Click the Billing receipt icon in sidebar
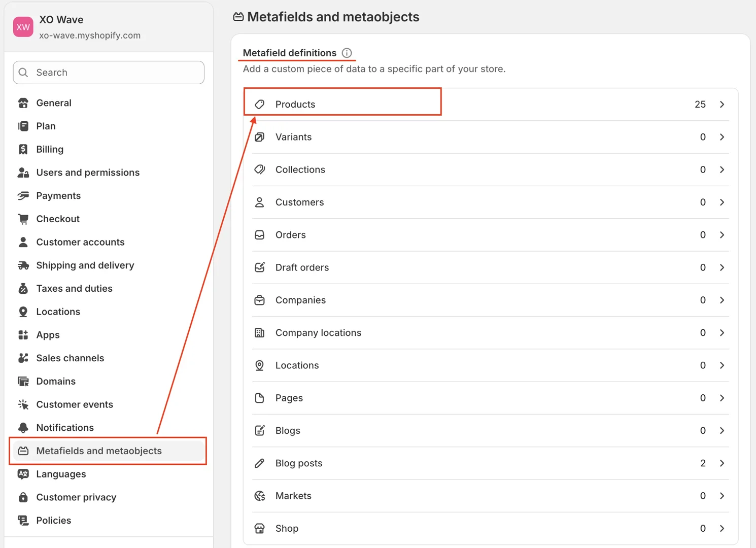Screen dimensions: 756x548 click(x=23, y=149)
